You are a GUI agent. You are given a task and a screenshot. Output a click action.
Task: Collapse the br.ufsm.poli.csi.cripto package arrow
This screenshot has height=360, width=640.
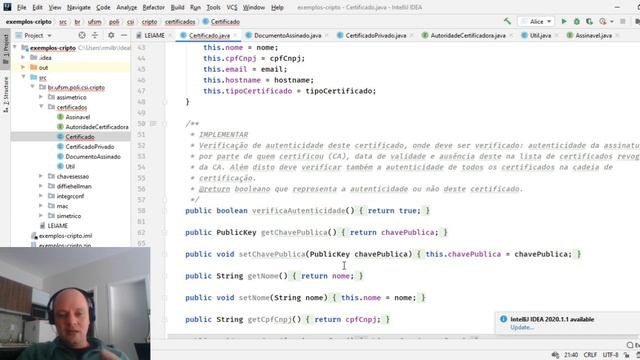[32, 87]
